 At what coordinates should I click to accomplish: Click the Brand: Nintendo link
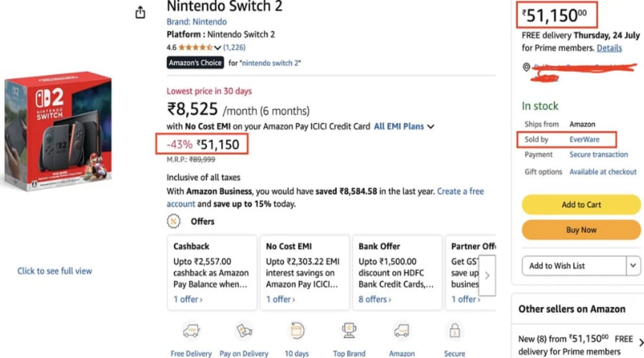click(x=196, y=22)
